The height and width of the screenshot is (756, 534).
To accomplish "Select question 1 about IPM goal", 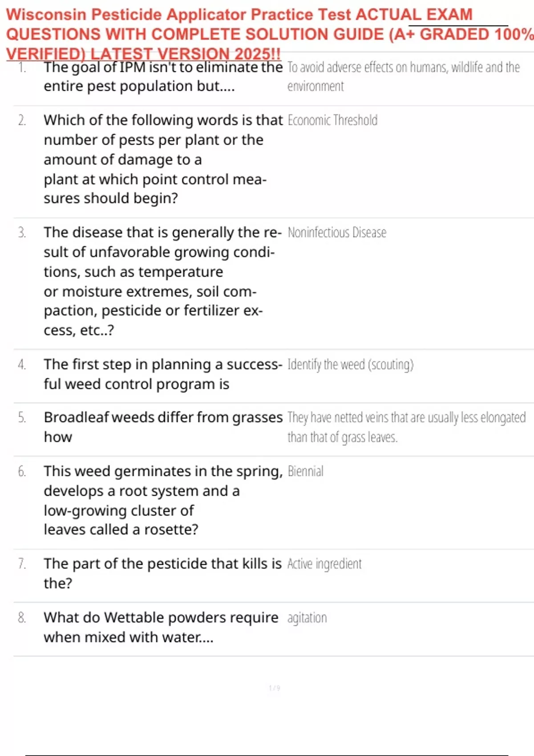I will tap(163, 76).
